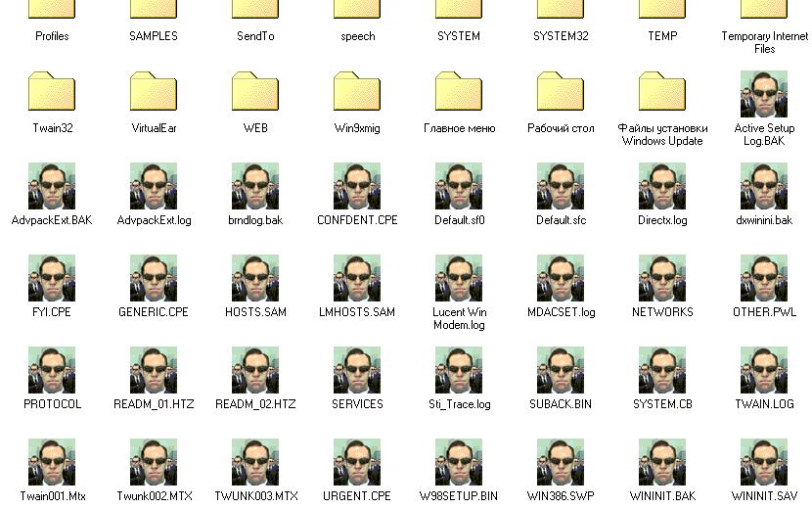The height and width of the screenshot is (509, 812).
Task: Click the WEB folder icon
Action: click(x=255, y=91)
